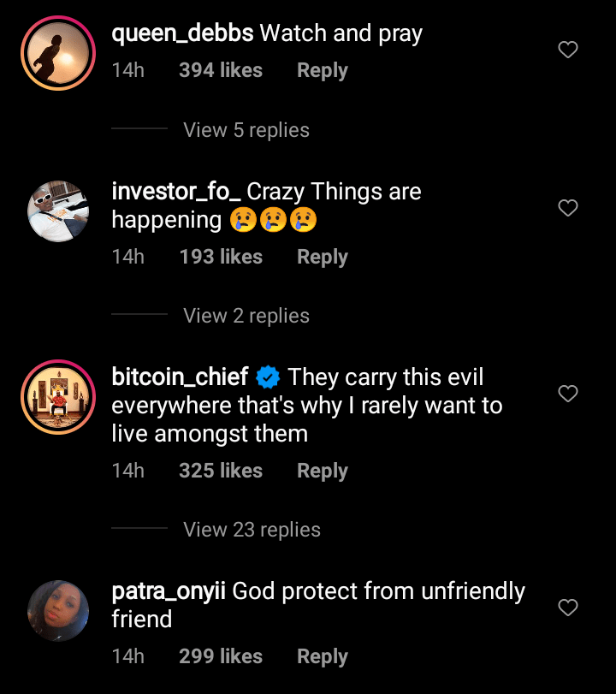The height and width of the screenshot is (694, 616).
Task: Reply to investor_fo_ comment
Action: [322, 257]
